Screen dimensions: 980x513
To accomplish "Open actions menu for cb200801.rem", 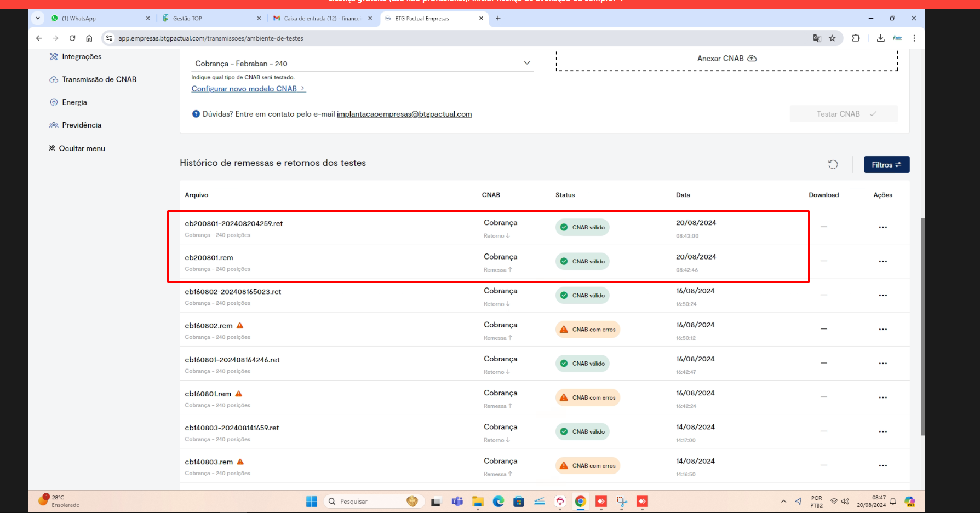I will pyautogui.click(x=882, y=261).
